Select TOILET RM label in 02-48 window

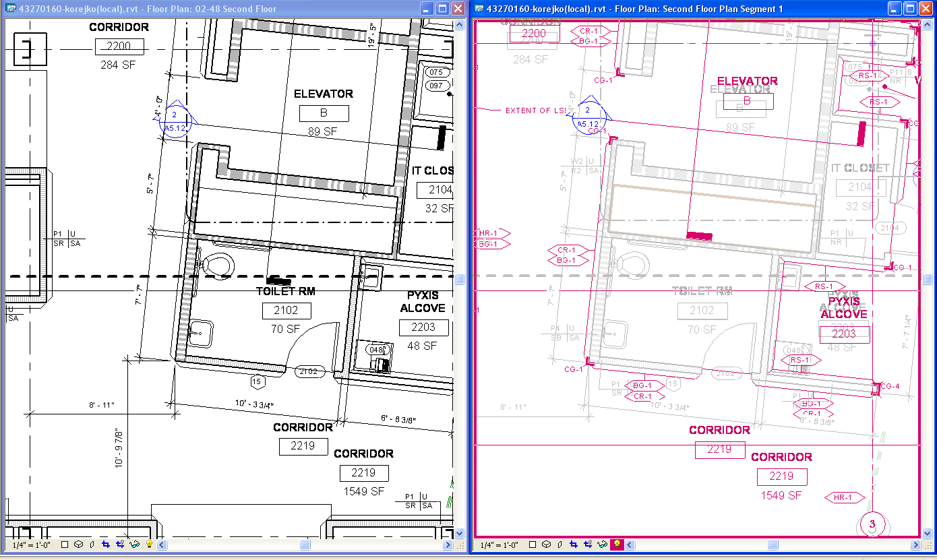pyautogui.click(x=286, y=291)
